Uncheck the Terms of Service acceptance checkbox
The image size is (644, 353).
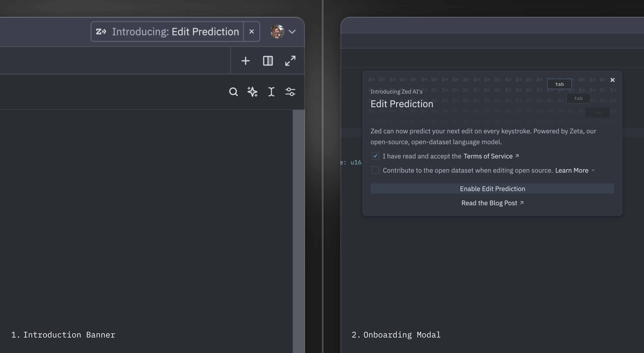point(375,156)
